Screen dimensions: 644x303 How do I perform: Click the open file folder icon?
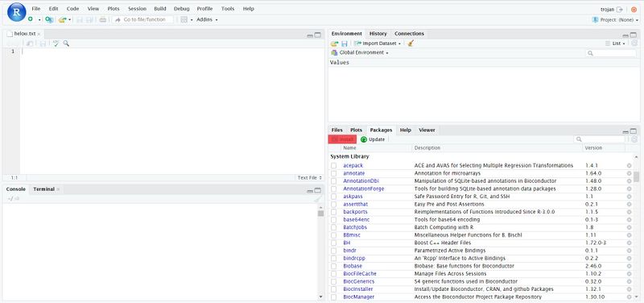[62, 19]
